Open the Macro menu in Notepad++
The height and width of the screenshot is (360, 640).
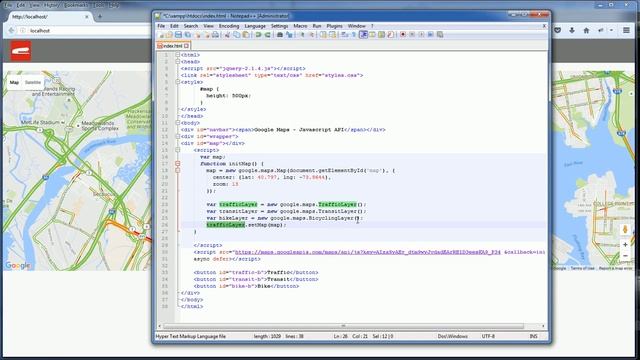(300, 26)
